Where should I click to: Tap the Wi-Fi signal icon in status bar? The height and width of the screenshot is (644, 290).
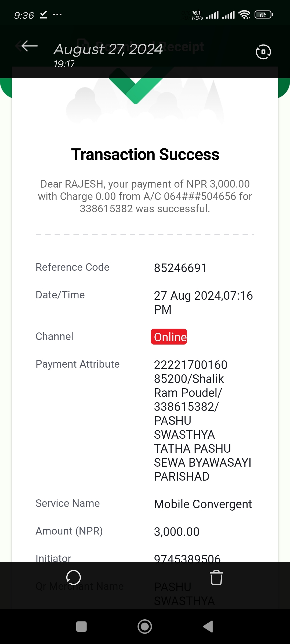pos(244,15)
